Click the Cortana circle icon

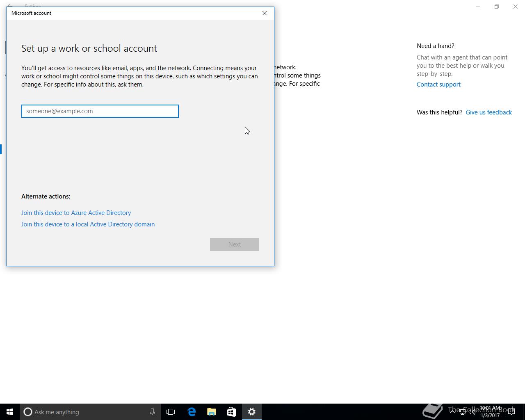point(27,412)
